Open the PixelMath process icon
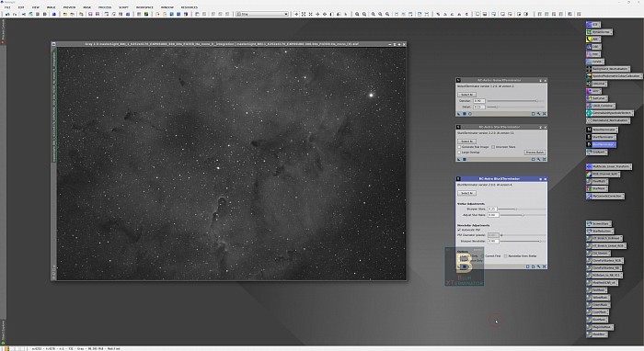644x351 pixels. click(597, 181)
